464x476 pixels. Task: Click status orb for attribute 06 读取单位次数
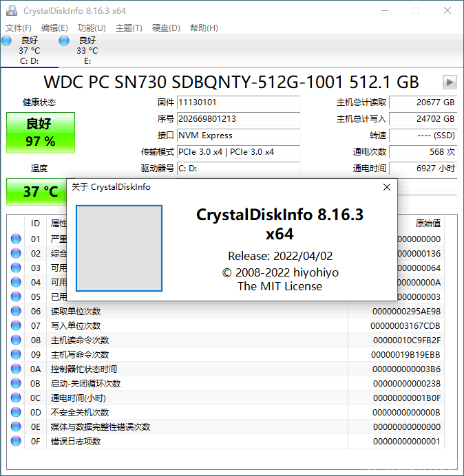coord(16,312)
